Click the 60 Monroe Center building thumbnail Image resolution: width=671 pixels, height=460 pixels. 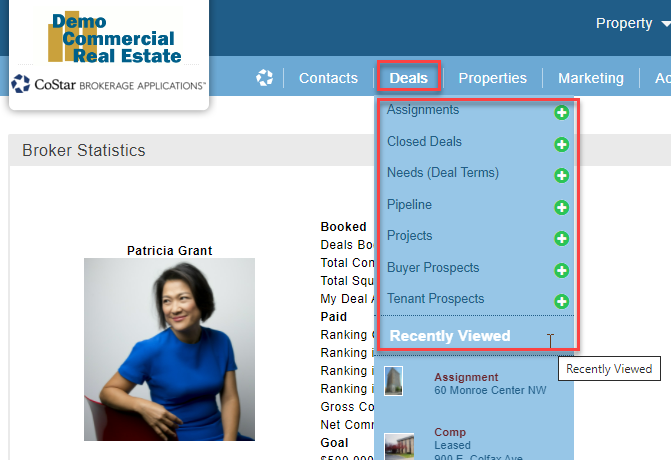(x=394, y=381)
